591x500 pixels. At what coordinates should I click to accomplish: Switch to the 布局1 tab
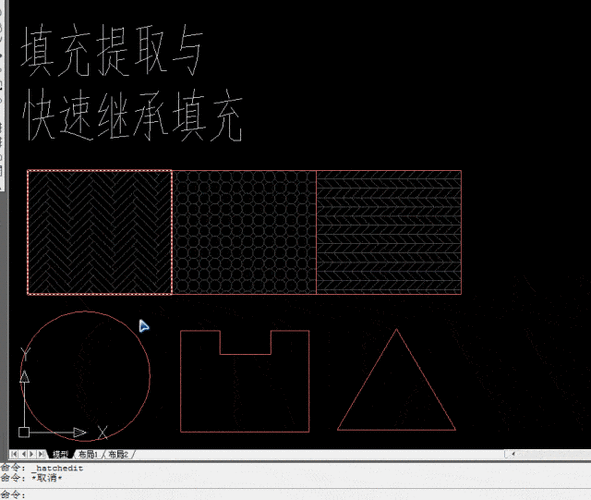coord(88,454)
